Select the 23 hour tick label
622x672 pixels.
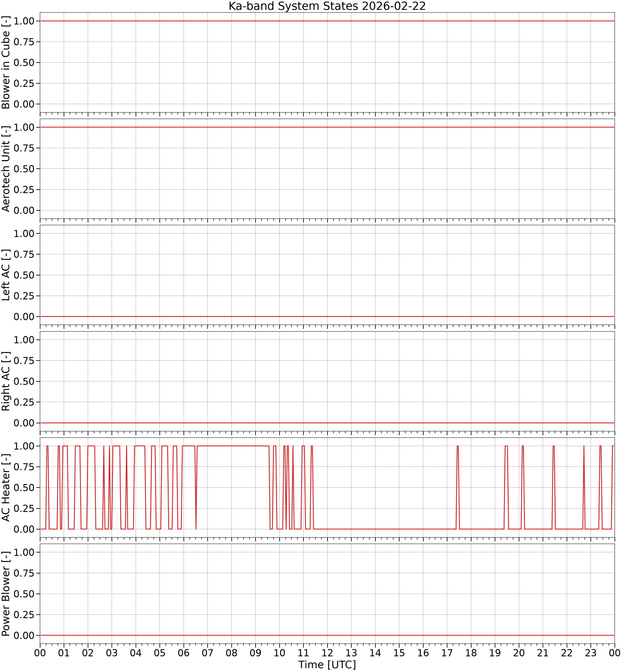coord(591,653)
